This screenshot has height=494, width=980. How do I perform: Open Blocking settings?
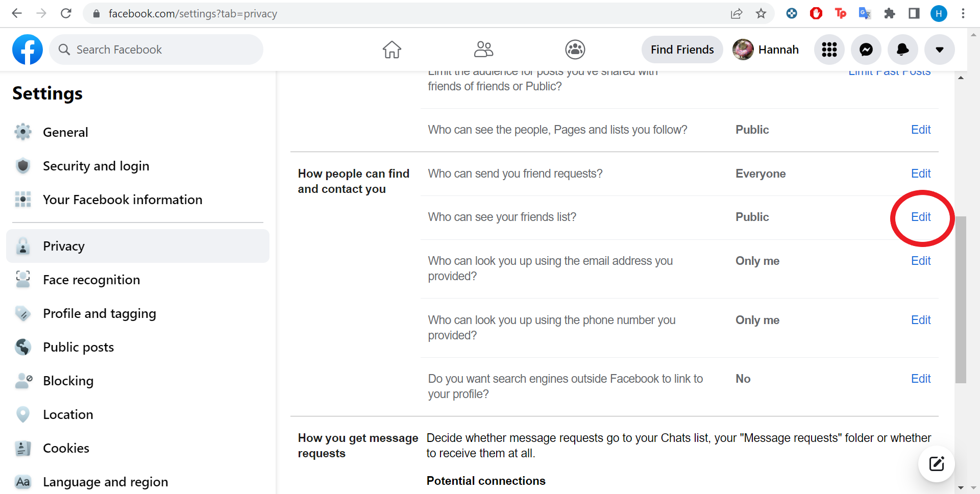(x=138, y=381)
